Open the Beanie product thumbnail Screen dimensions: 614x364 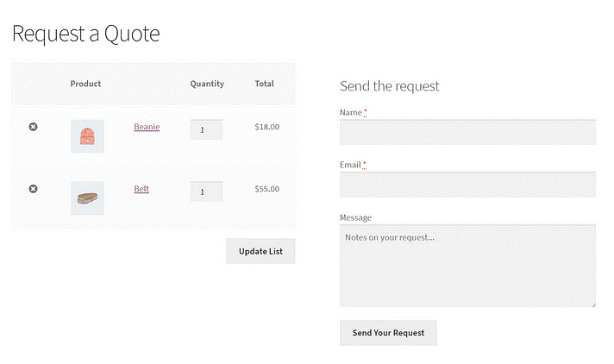[87, 136]
